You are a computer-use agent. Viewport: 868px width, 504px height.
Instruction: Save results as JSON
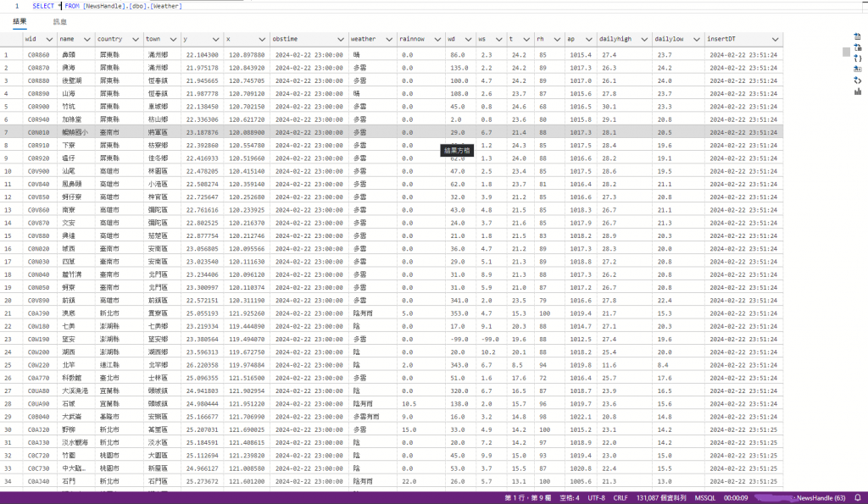point(858,58)
